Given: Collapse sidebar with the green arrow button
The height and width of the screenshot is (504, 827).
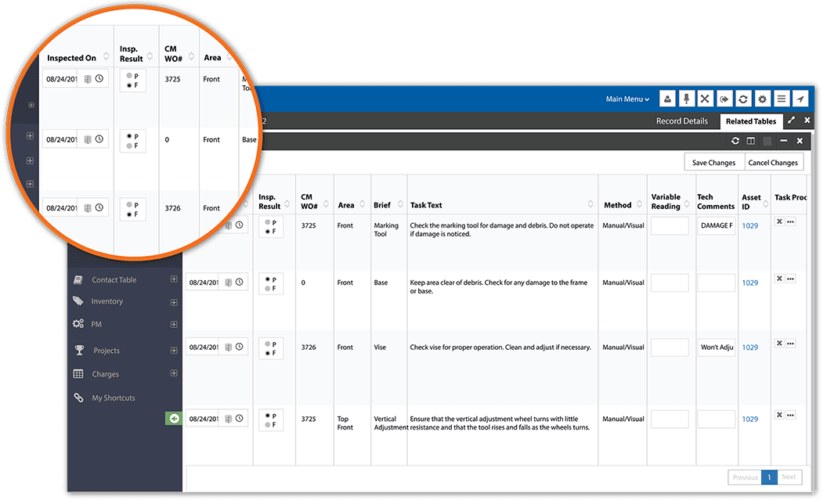Looking at the screenshot, I should point(174,419).
